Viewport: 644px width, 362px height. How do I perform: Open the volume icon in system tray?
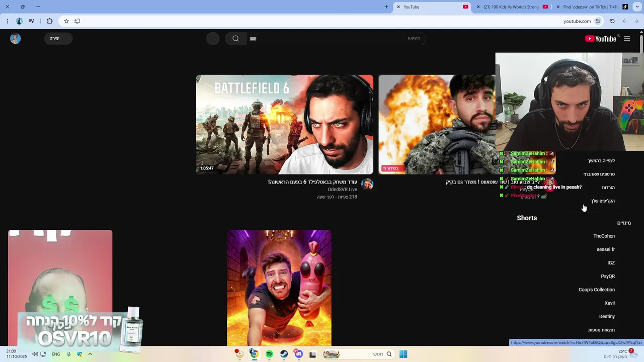[x=35, y=354]
